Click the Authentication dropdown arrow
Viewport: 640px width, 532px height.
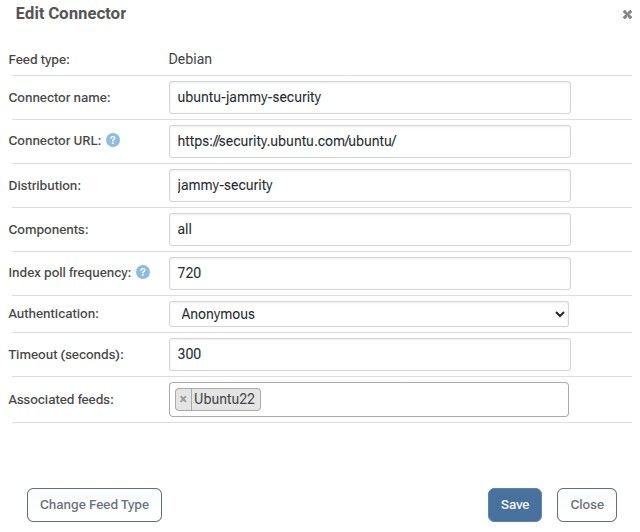tap(560, 314)
